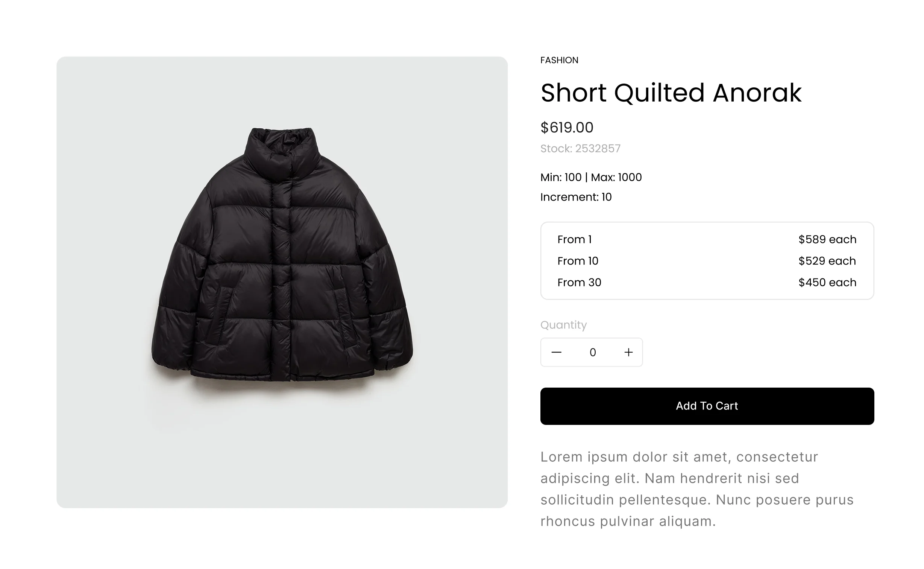Click the Stock: 2532857 text
This screenshot has width=924, height=569.
[580, 149]
